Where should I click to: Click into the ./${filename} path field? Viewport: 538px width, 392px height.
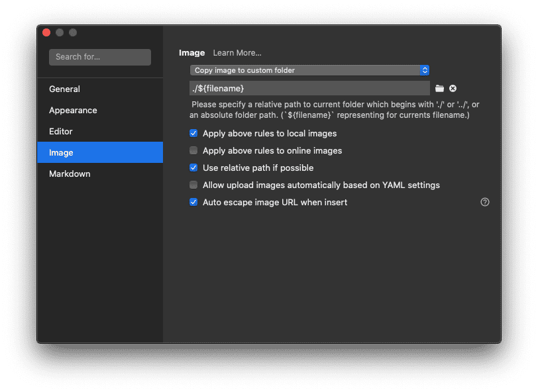[x=309, y=88]
